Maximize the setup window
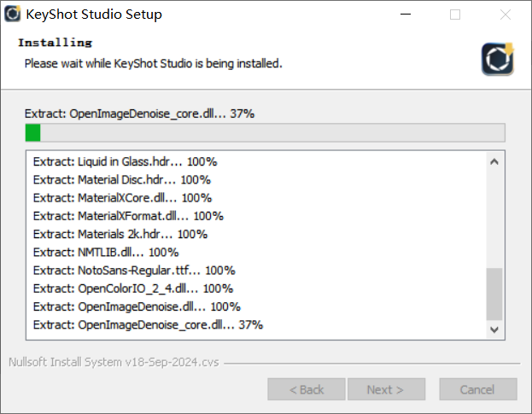Image resolution: width=532 pixels, height=414 pixels. click(455, 15)
